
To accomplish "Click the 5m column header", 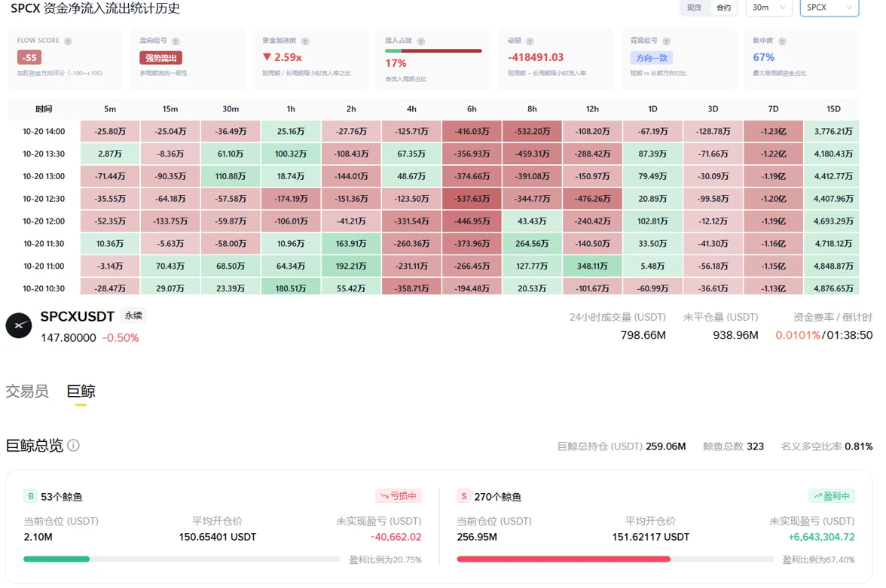I will tap(110, 109).
